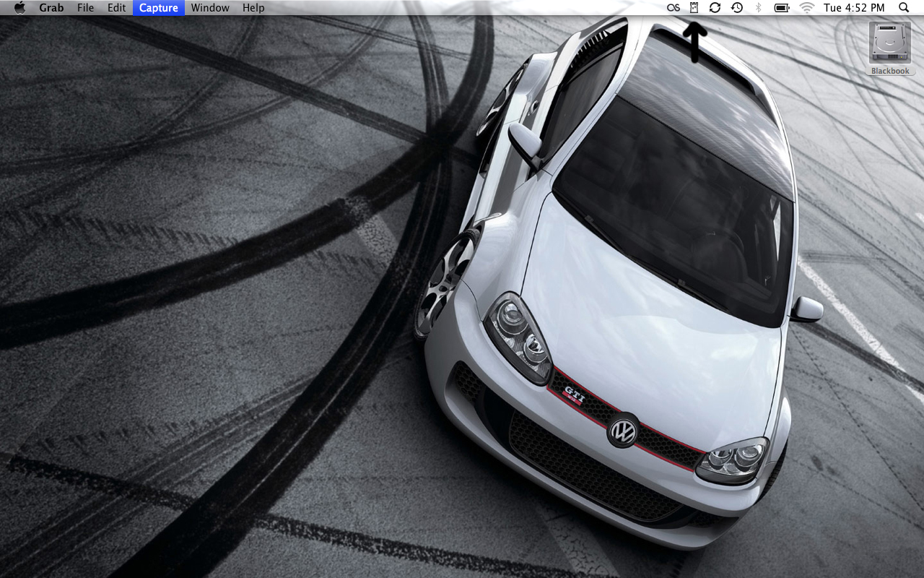The image size is (924, 578).
Task: Open the Wi-Fi network menu
Action: pos(807,8)
